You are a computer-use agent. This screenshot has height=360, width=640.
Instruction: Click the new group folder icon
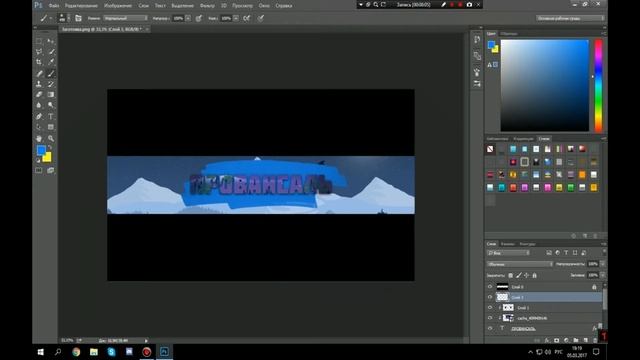[576, 340]
